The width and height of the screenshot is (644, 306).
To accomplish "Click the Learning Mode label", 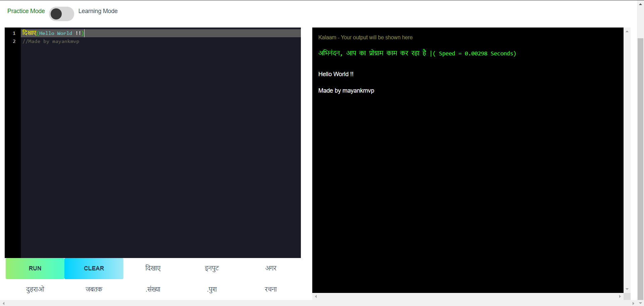I will [x=98, y=11].
